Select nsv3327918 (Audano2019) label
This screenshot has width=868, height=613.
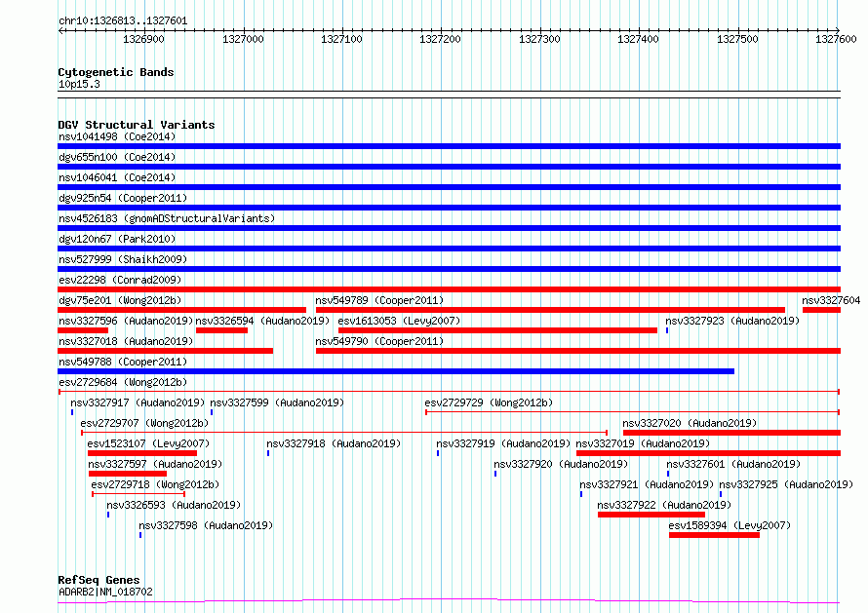(x=334, y=443)
